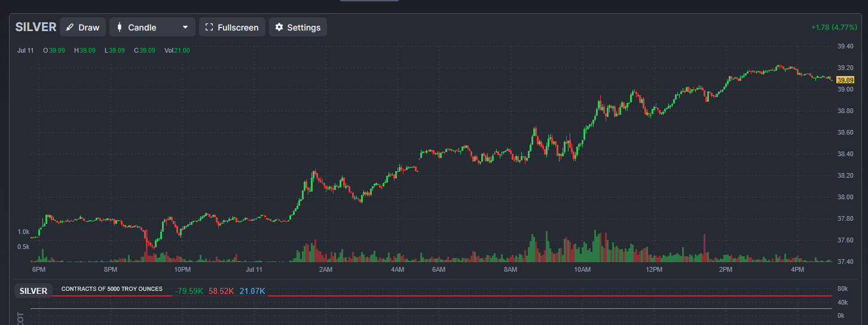Click the 38.60 price axis label
The image size is (868, 325).
pyautogui.click(x=845, y=133)
